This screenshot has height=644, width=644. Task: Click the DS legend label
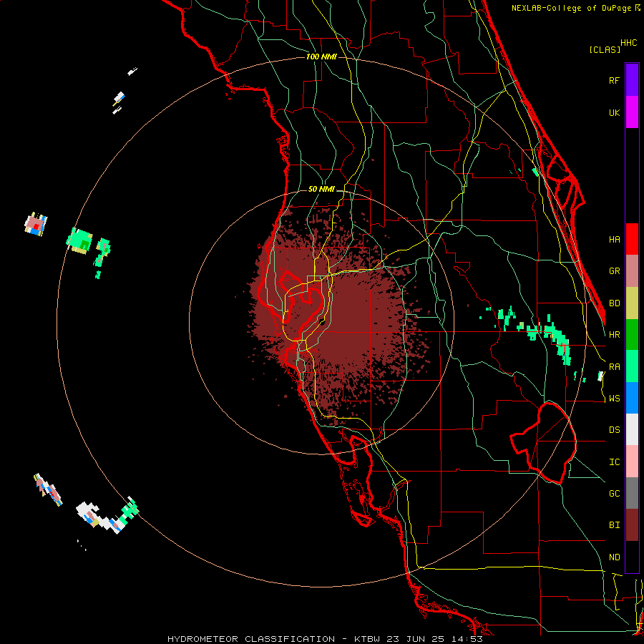pyautogui.click(x=614, y=430)
